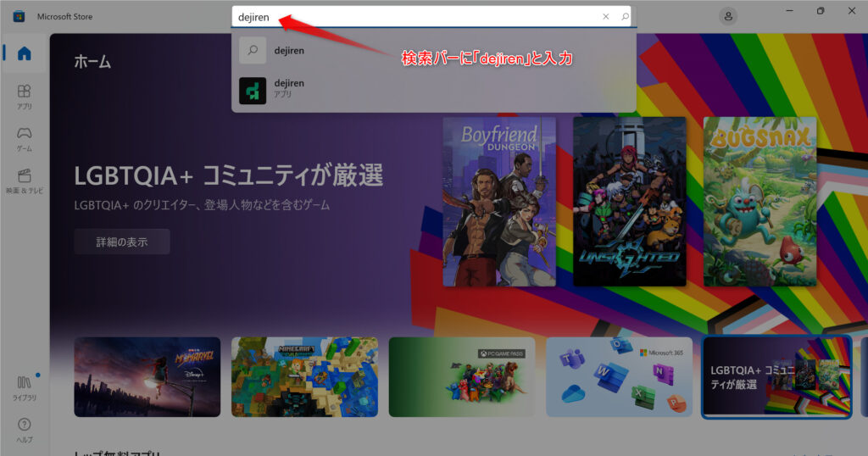
Task: Open the Apps (アプリ) sidebar section
Action: click(x=25, y=97)
